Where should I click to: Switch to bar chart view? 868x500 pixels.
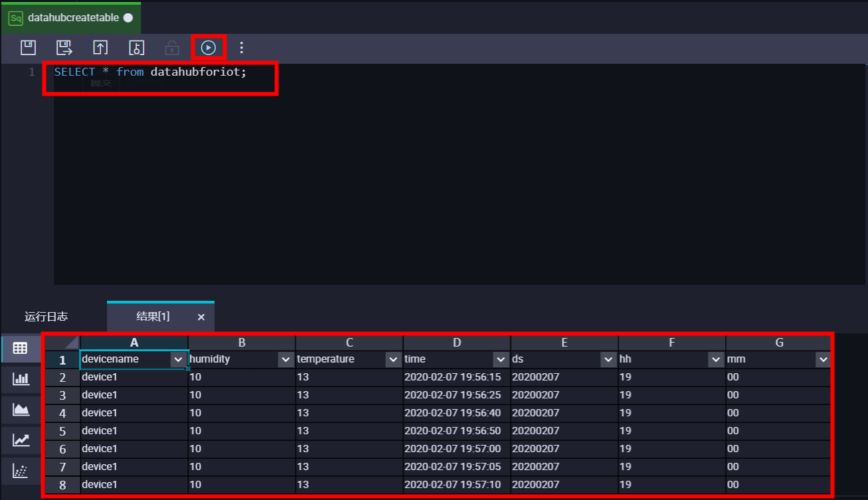[21, 379]
